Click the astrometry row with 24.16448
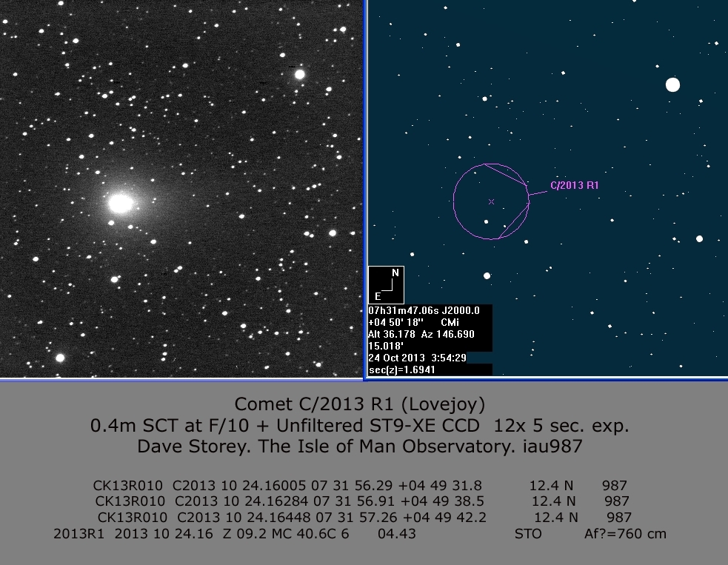728x565 pixels. [x=364, y=517]
